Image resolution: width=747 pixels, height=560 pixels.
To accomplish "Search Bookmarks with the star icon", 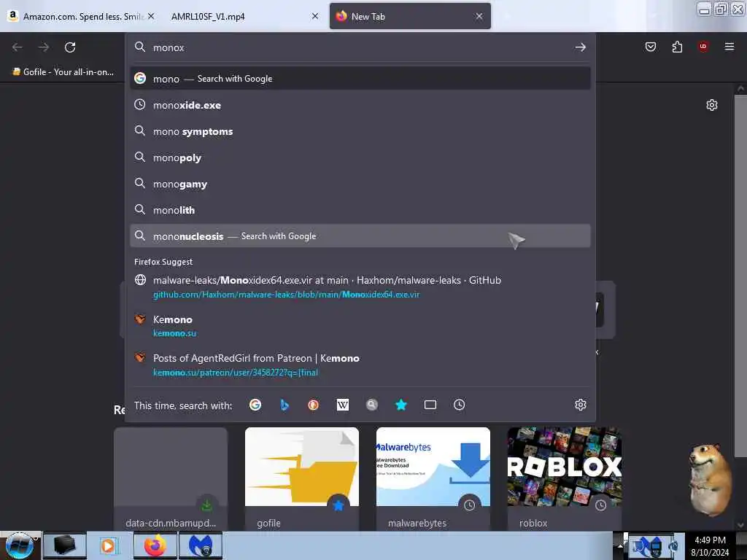I will (x=401, y=405).
